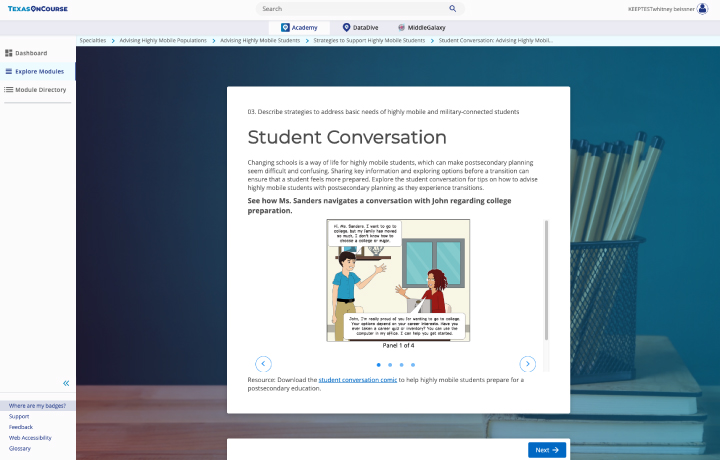Click the DataDive tab icon
Image resolution: width=720 pixels, height=460 pixels.
pyautogui.click(x=346, y=28)
